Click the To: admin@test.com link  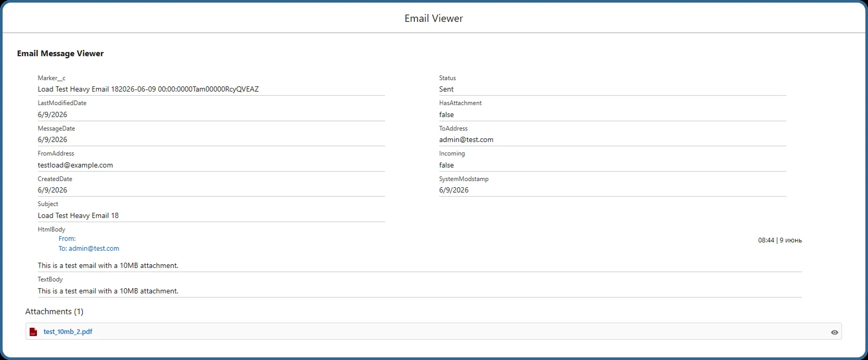pyautogui.click(x=88, y=249)
